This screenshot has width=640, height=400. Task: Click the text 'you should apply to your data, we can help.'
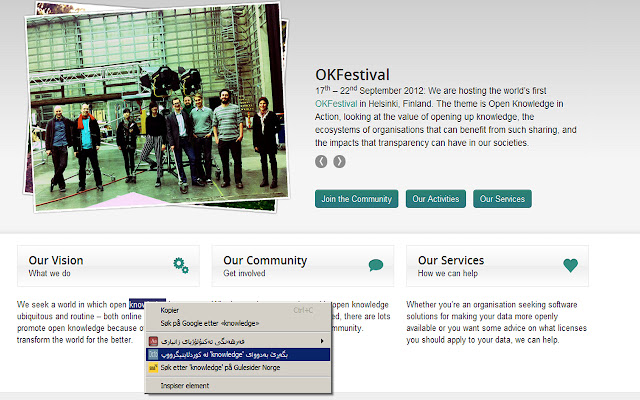tap(482, 340)
